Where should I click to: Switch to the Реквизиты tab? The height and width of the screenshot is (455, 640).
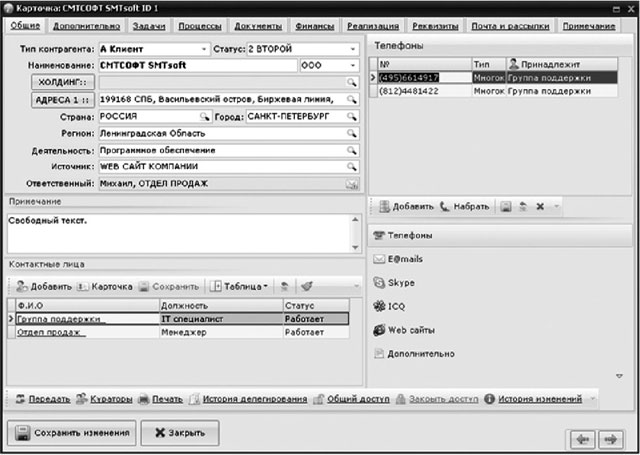(x=436, y=26)
